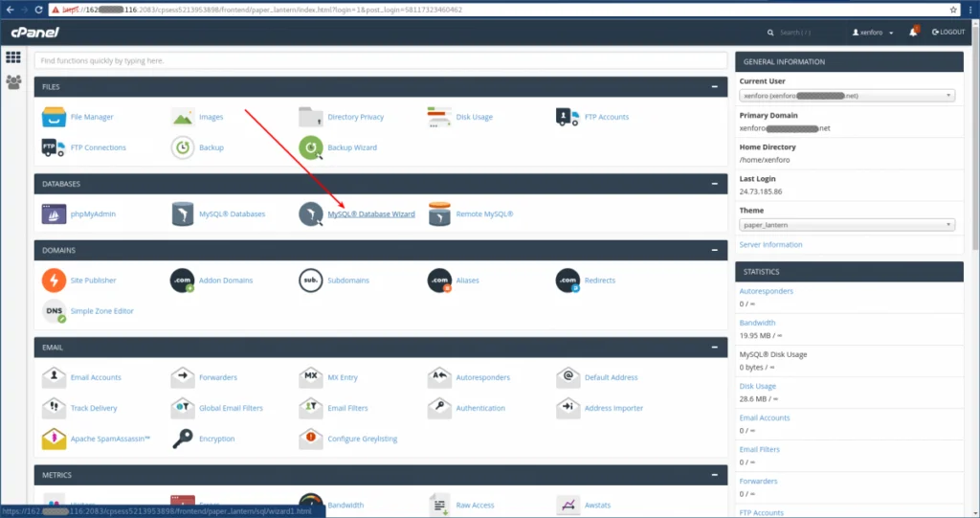Open Addon Domains icon
Viewport: 980px width, 518px height.
click(x=183, y=281)
